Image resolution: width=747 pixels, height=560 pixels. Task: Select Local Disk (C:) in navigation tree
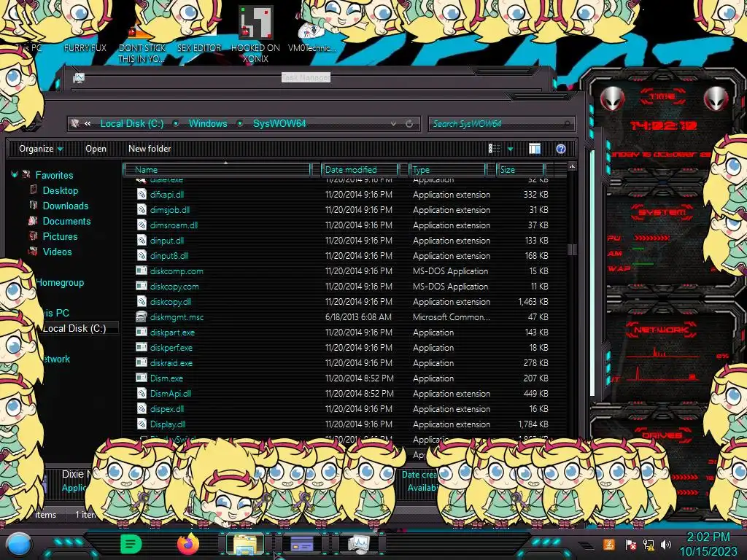point(74,328)
